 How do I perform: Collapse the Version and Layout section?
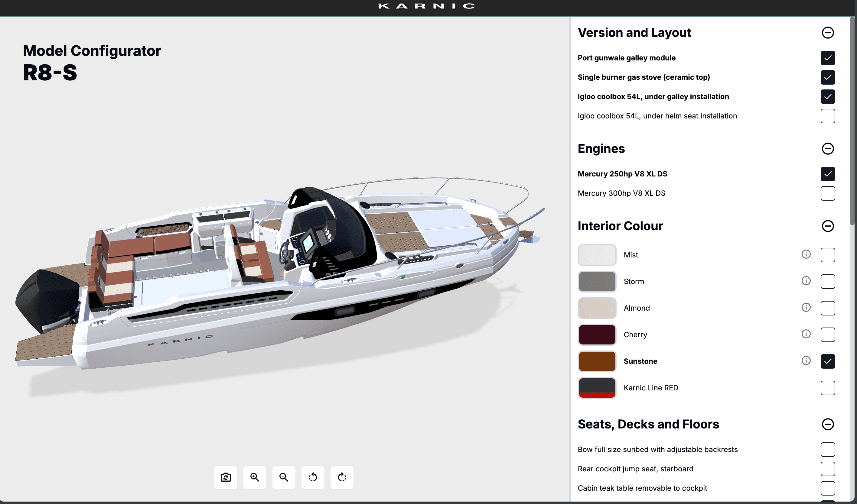[828, 32]
